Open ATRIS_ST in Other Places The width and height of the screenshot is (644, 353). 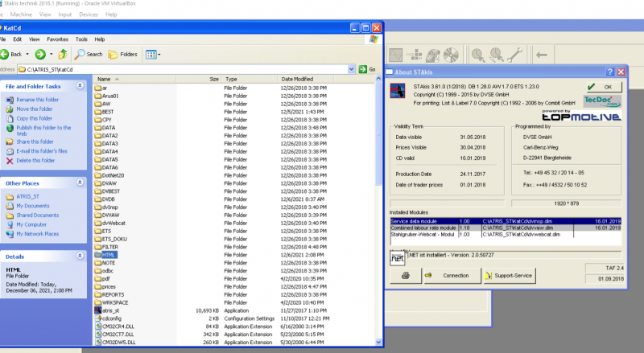point(27,197)
